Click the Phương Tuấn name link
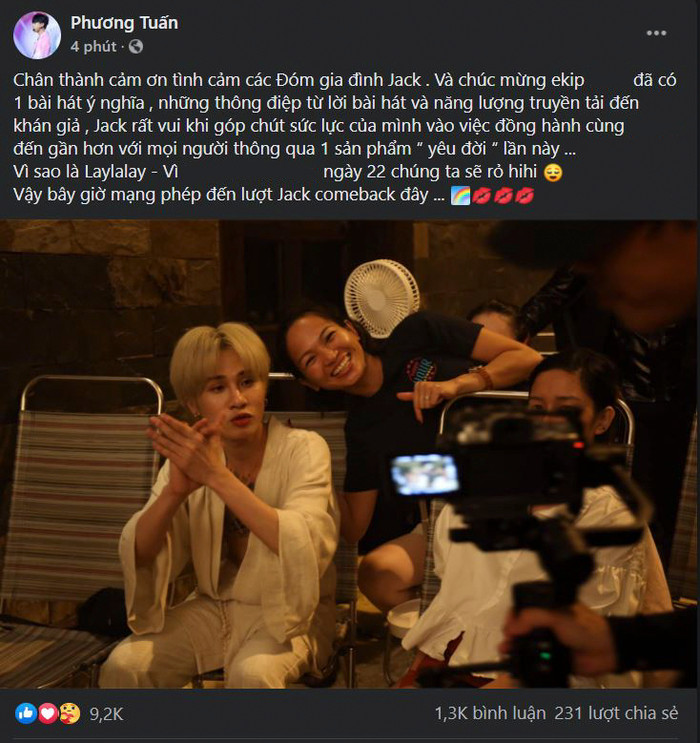Image resolution: width=700 pixels, height=743 pixels. pyautogui.click(x=124, y=22)
